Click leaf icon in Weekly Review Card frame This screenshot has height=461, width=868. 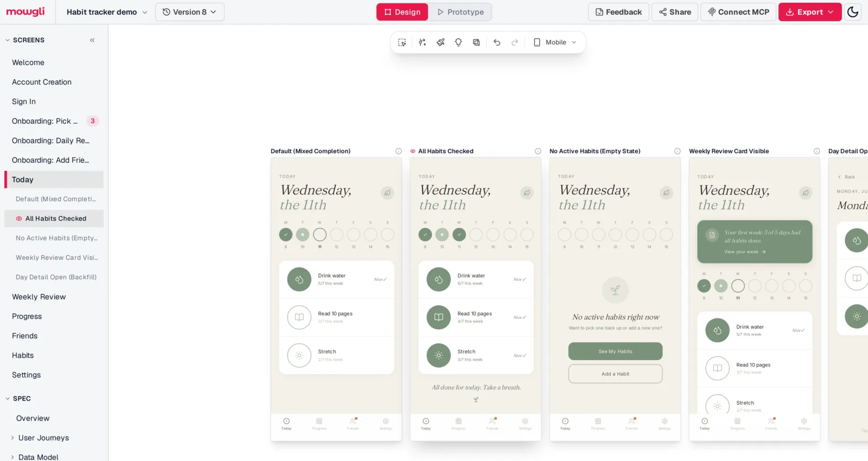coord(806,193)
